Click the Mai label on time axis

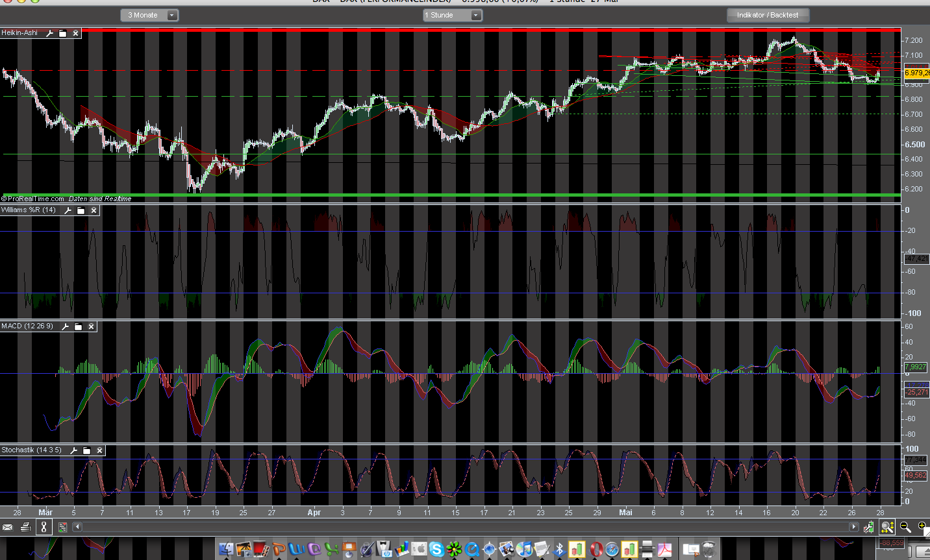(x=625, y=513)
